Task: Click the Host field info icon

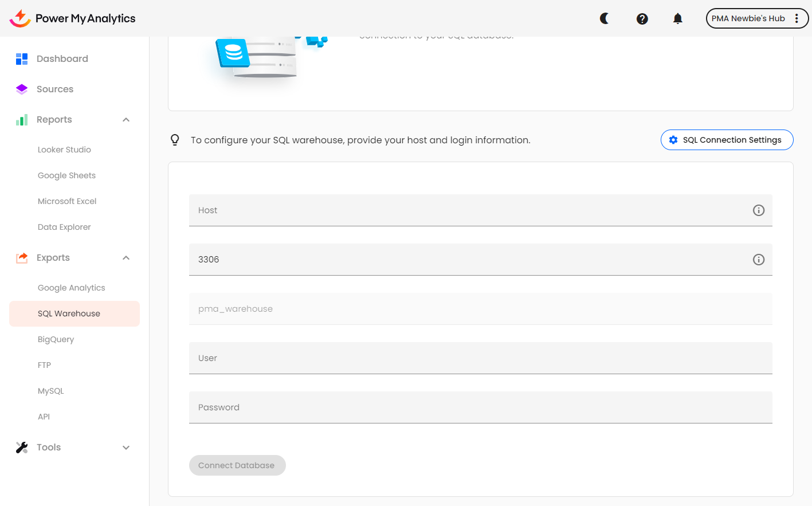Action: click(758, 210)
